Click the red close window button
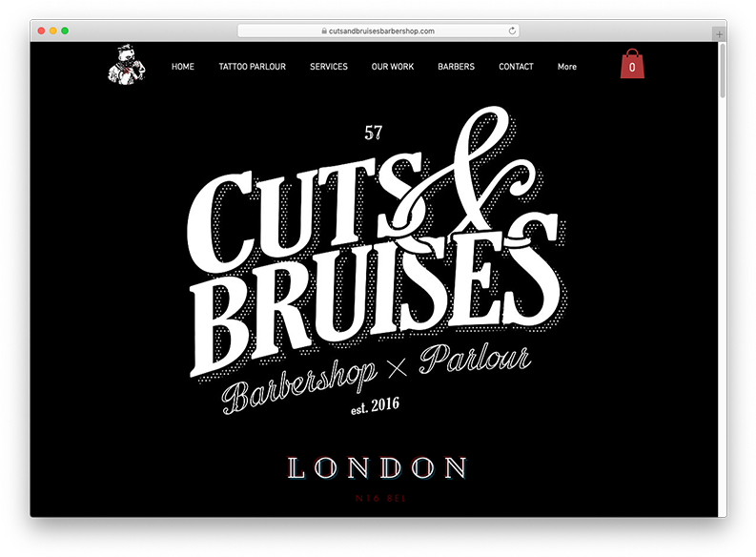Viewport: 756px width, 557px height. pyautogui.click(x=41, y=31)
